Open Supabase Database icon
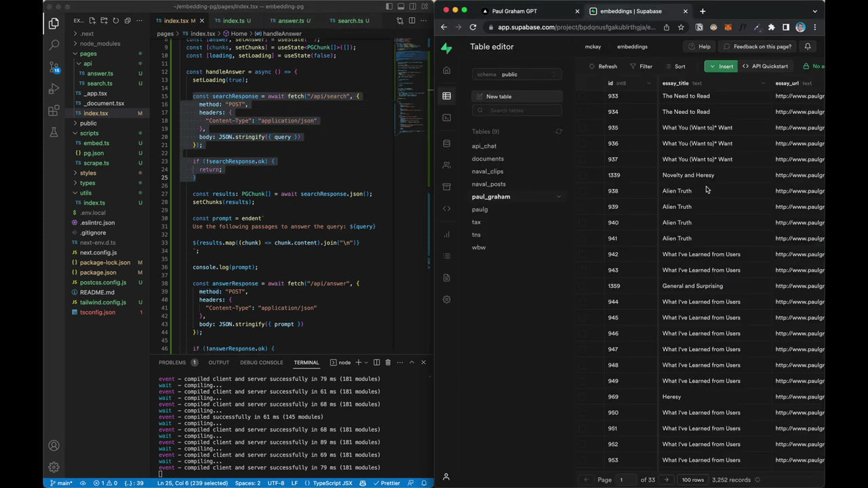The height and width of the screenshot is (488, 868). (446, 143)
